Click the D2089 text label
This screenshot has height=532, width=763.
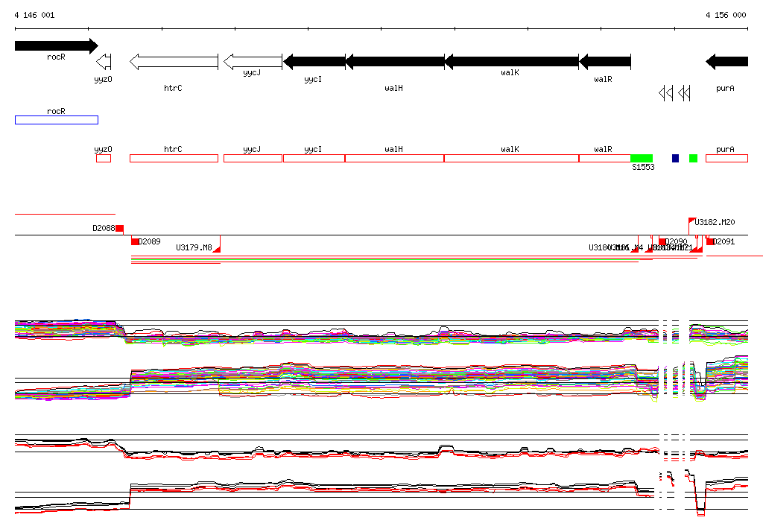pos(149,241)
